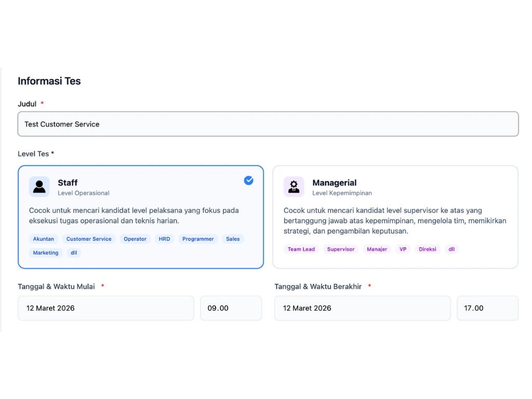Open the start date picker
This screenshot has height=399, width=532.
pos(106,308)
